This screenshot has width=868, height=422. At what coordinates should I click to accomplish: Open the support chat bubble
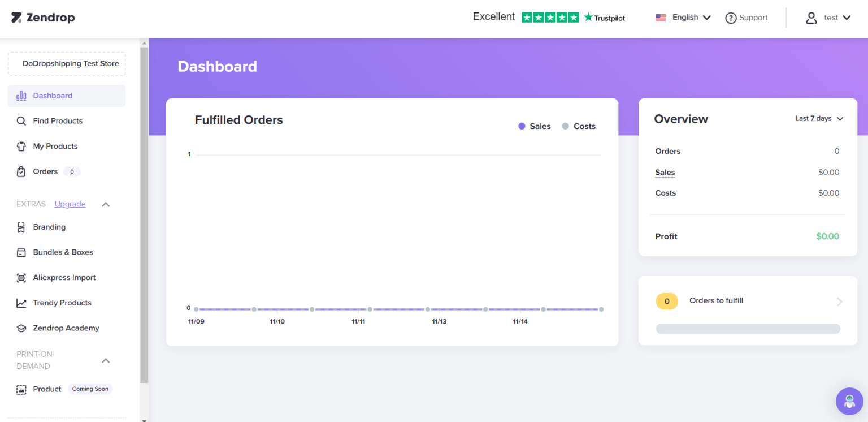point(849,401)
